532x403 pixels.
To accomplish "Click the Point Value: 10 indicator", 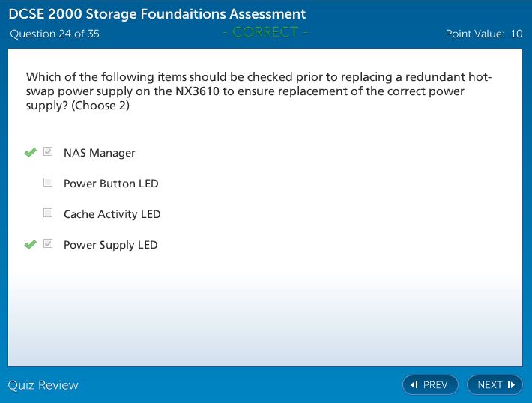I will click(x=483, y=34).
